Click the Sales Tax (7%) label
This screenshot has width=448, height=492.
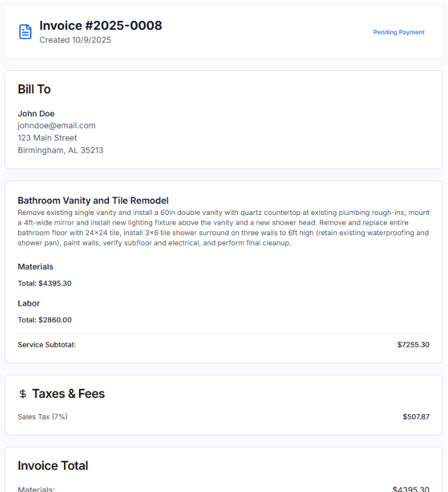tap(42, 417)
